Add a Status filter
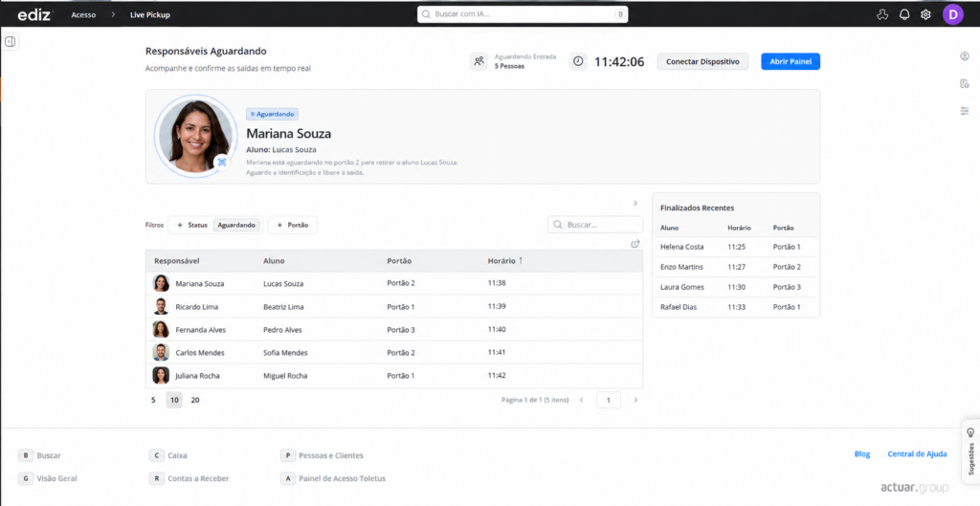 [192, 225]
